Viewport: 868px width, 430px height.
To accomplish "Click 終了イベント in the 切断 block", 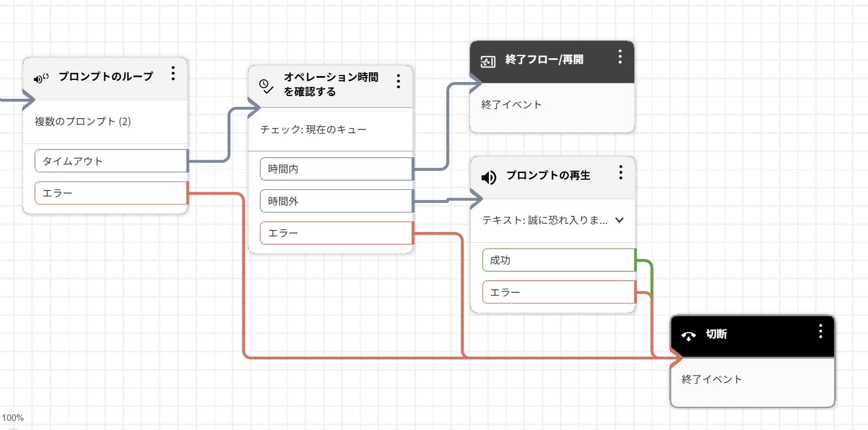I will pos(712,379).
